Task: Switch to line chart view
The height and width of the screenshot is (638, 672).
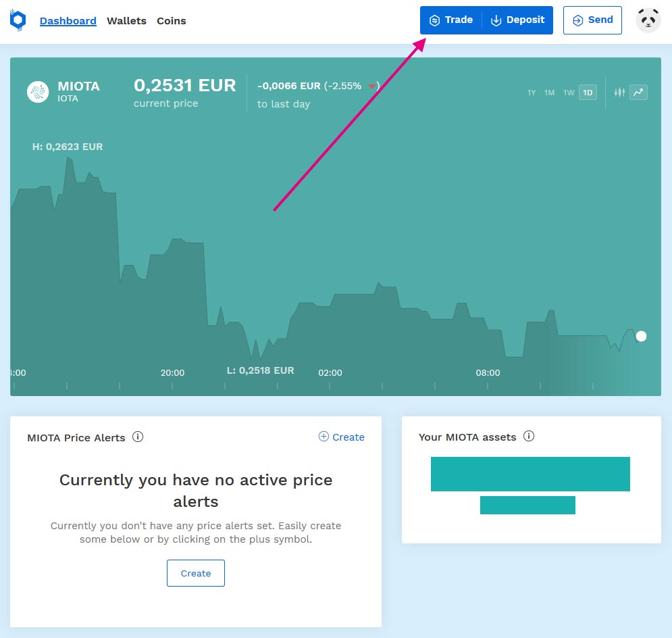Action: (x=639, y=92)
